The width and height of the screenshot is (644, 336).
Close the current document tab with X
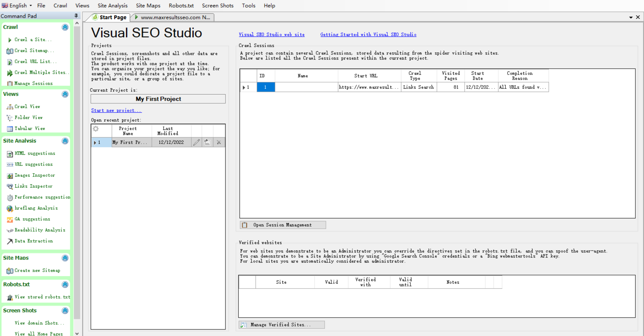638,17
